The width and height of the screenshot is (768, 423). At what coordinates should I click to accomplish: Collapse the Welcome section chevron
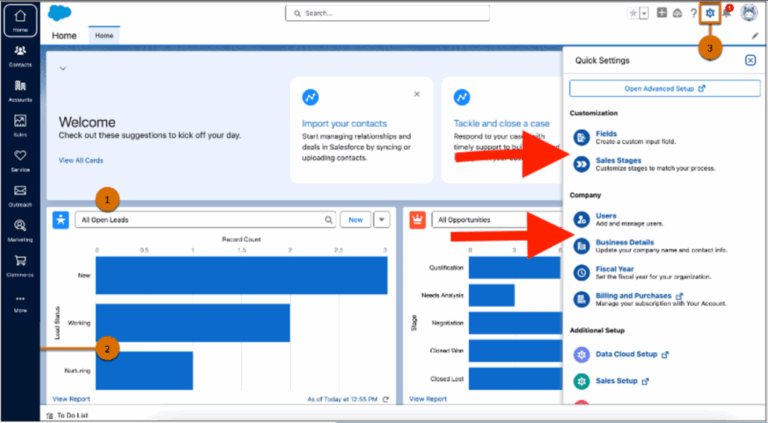(x=63, y=69)
